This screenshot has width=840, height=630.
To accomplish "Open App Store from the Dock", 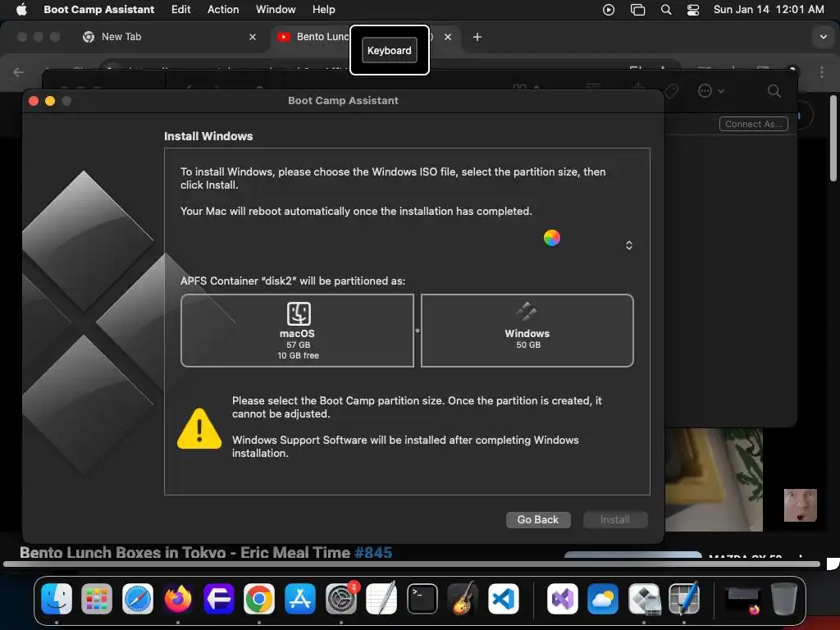I will click(x=300, y=598).
